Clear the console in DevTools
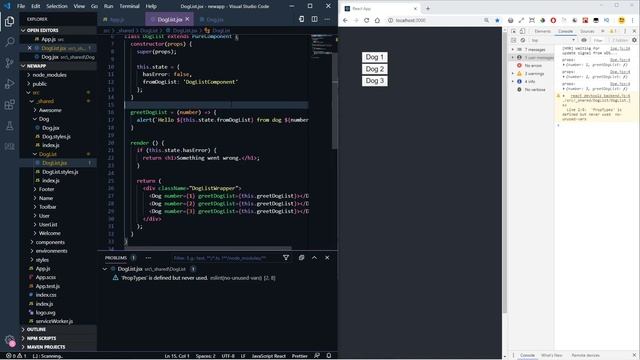 click(523, 40)
